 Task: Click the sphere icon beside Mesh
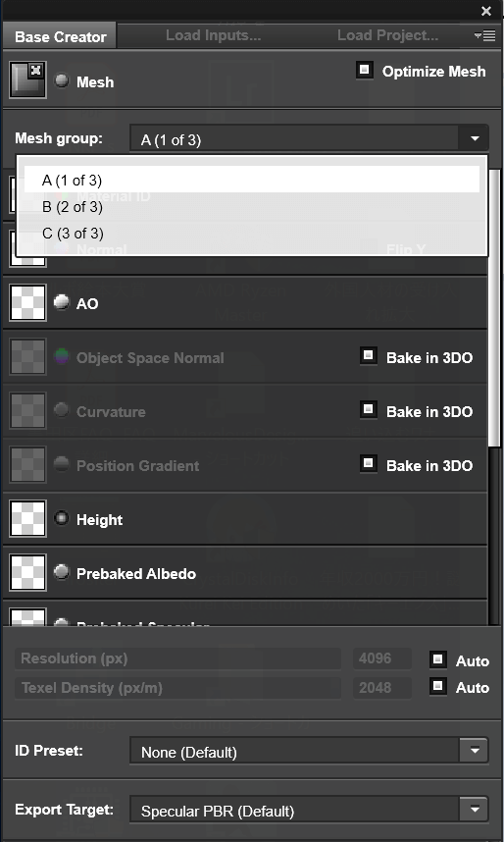[62, 81]
